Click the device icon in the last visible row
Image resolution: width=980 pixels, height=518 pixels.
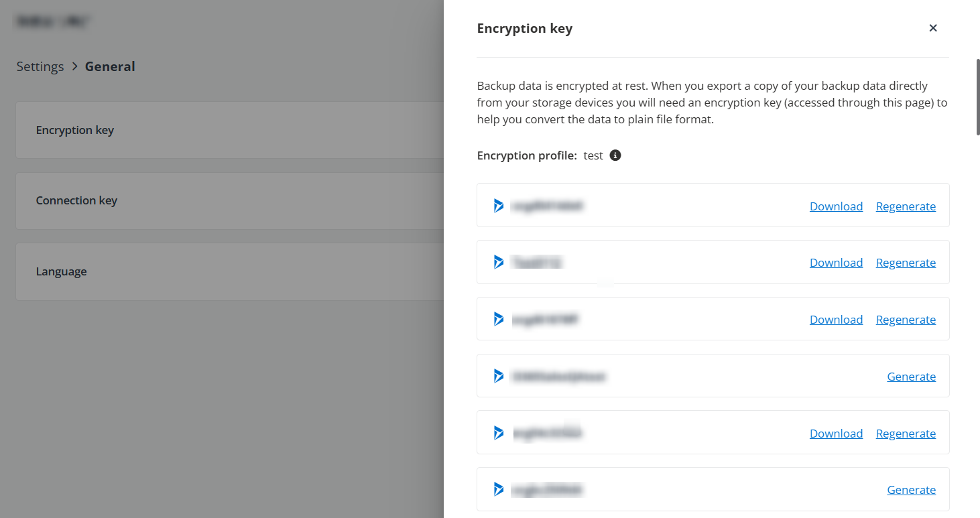498,489
